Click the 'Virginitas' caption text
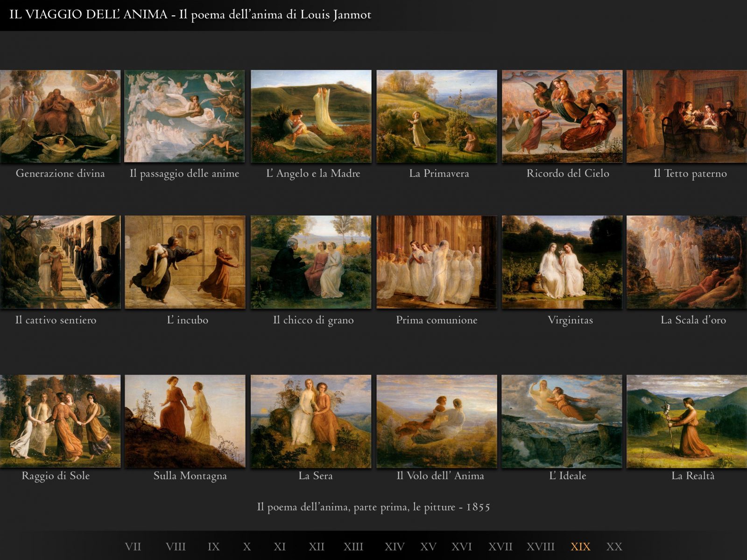This screenshot has width=747, height=560. (x=570, y=320)
